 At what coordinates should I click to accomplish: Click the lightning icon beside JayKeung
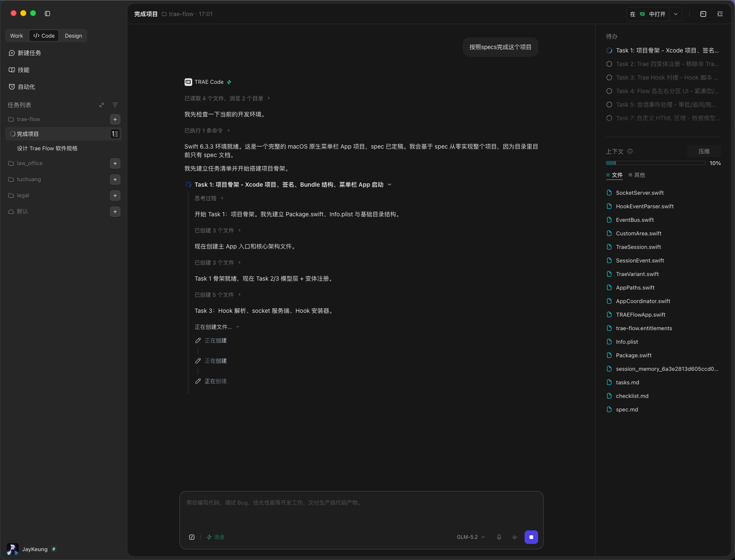(54, 549)
